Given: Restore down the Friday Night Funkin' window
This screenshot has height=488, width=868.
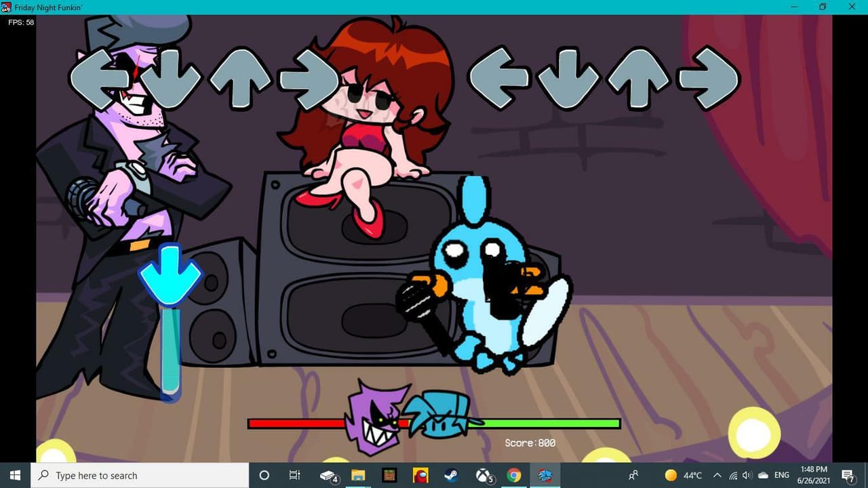Looking at the screenshot, I should tap(823, 7).
